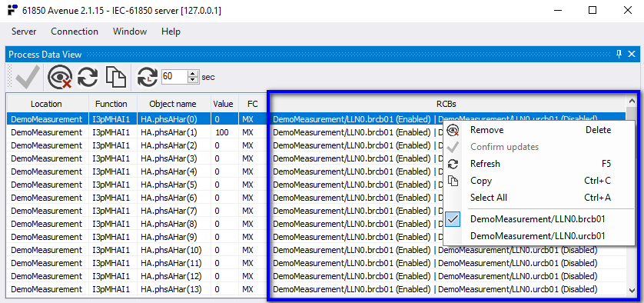Click the Copy toolbar icon

[116, 77]
